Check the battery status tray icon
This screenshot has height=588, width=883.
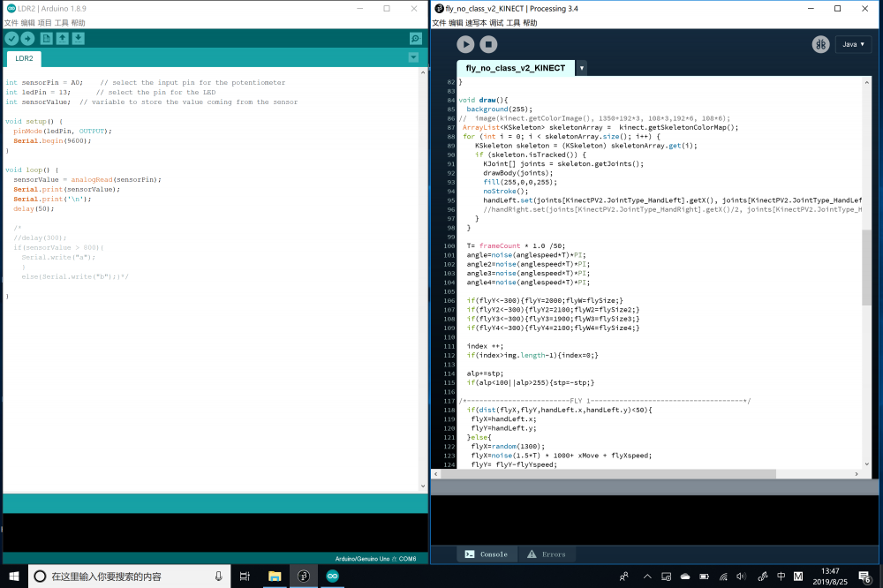pos(704,577)
